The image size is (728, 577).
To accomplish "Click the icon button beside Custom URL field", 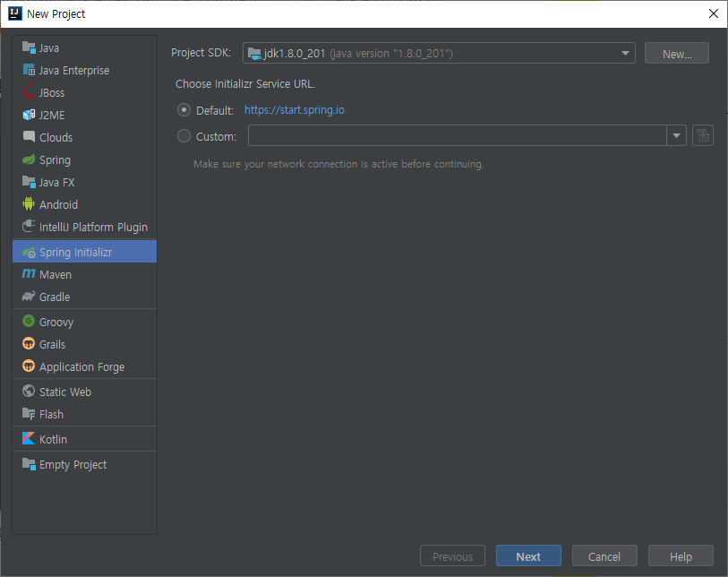I will tap(702, 135).
